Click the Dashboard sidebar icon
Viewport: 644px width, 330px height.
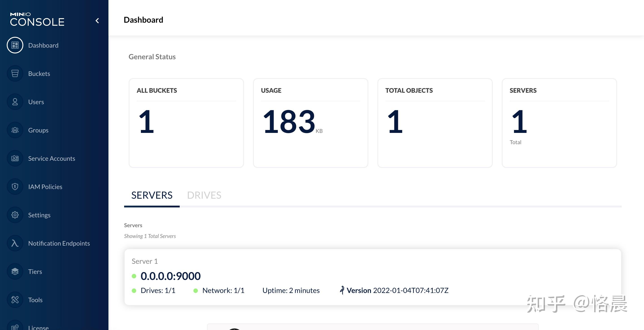click(x=15, y=45)
